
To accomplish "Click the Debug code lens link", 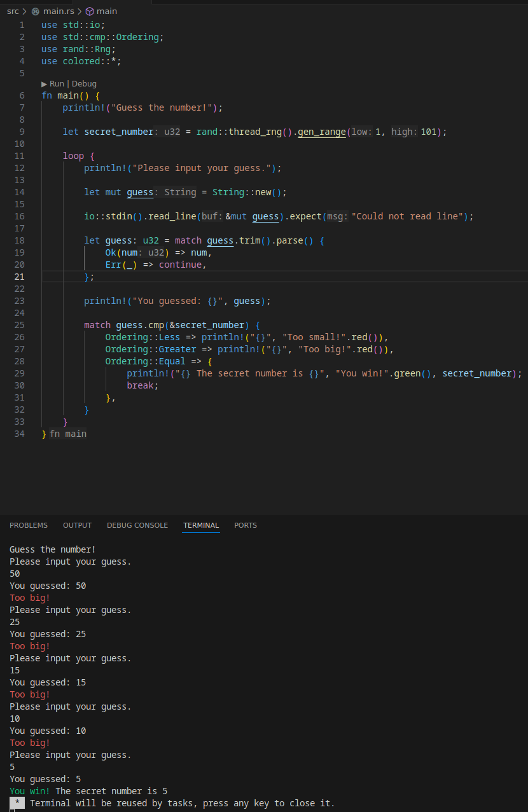I will click(85, 84).
